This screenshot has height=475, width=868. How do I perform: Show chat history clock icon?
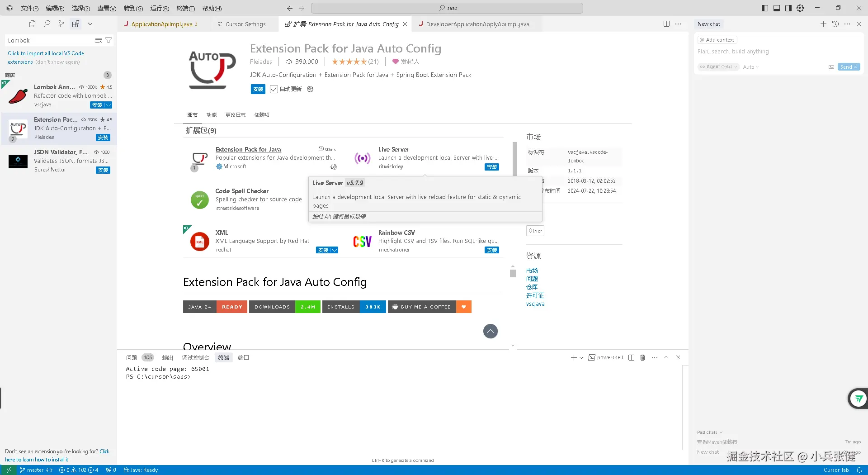(835, 24)
